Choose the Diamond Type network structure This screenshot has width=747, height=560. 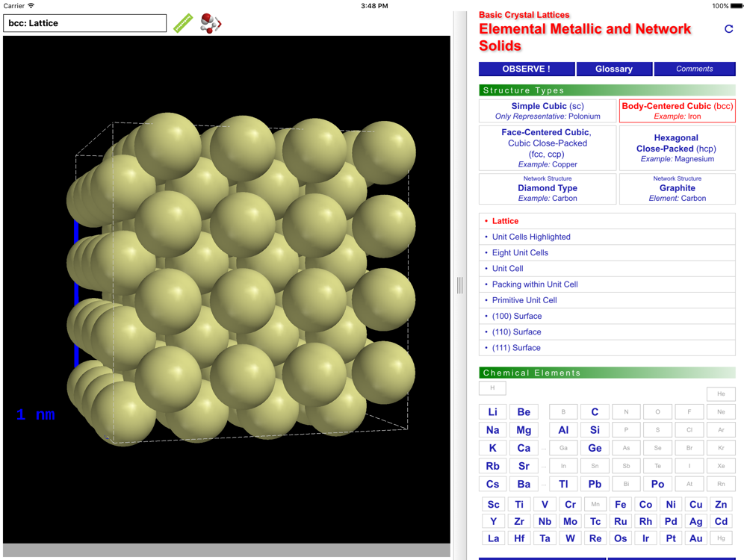coord(548,189)
